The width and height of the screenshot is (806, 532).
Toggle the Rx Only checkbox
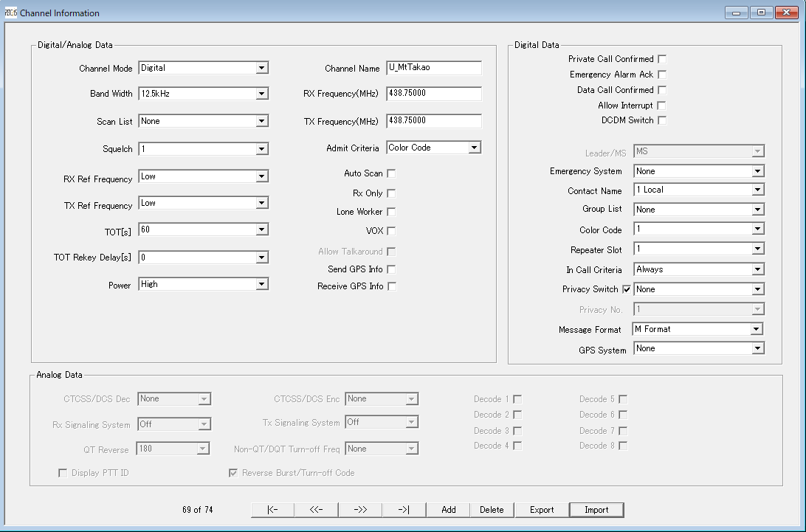pyautogui.click(x=392, y=193)
